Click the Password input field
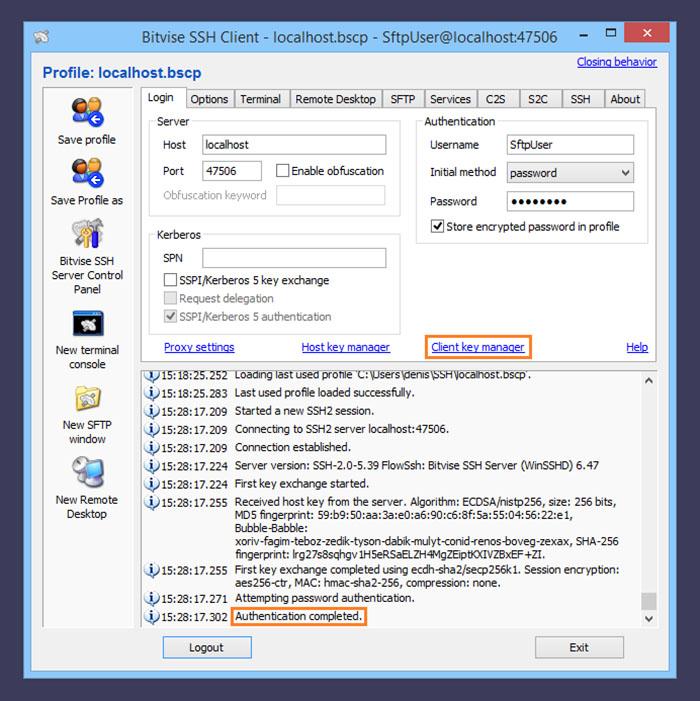700x701 pixels. tap(570, 201)
